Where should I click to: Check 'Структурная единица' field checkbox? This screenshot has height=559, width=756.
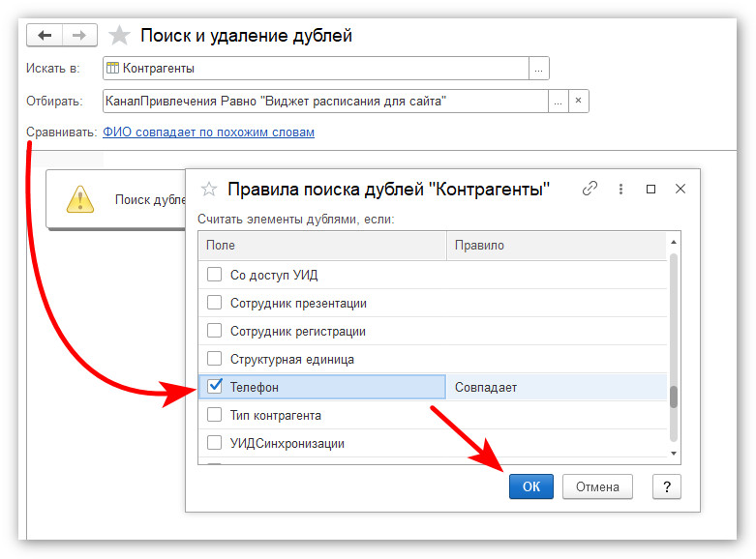214,359
